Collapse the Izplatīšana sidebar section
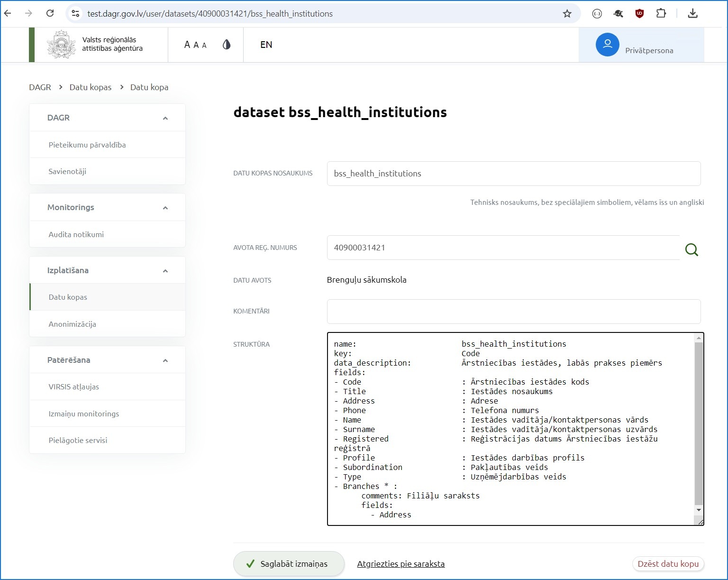 165,271
